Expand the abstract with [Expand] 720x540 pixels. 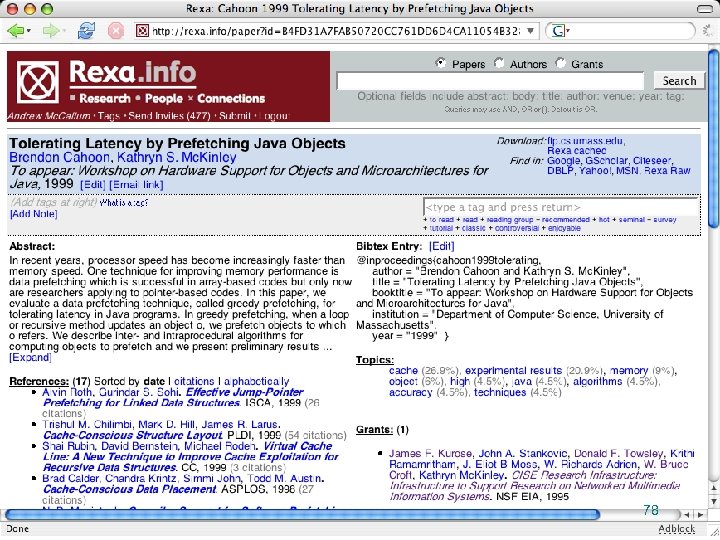click(x=30, y=358)
